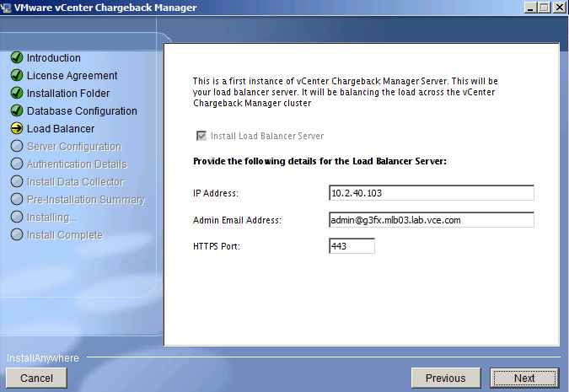569x392 pixels.
Task: Click the green check icon beside License Agreement
Action: [17, 75]
